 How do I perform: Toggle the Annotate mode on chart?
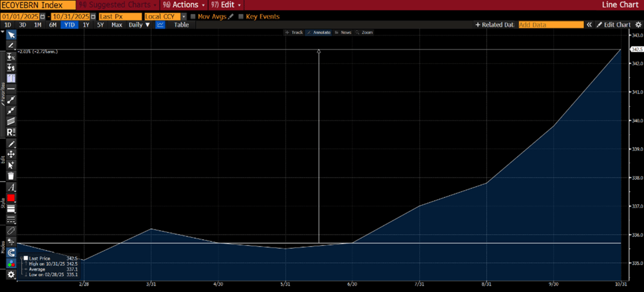(318, 32)
